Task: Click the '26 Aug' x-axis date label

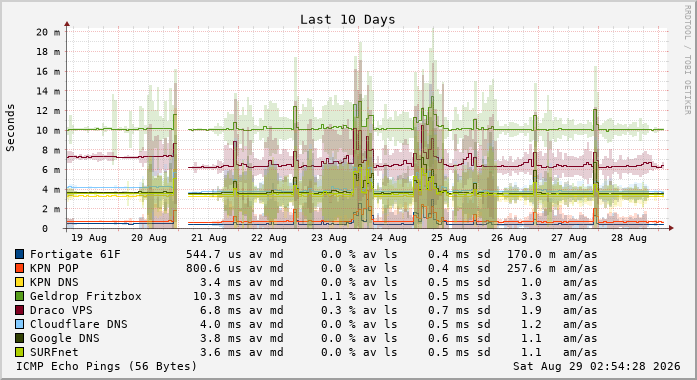Action: (509, 238)
